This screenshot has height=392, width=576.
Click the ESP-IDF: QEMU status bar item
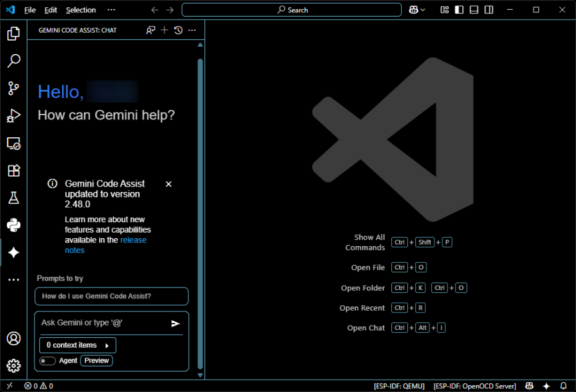point(399,386)
